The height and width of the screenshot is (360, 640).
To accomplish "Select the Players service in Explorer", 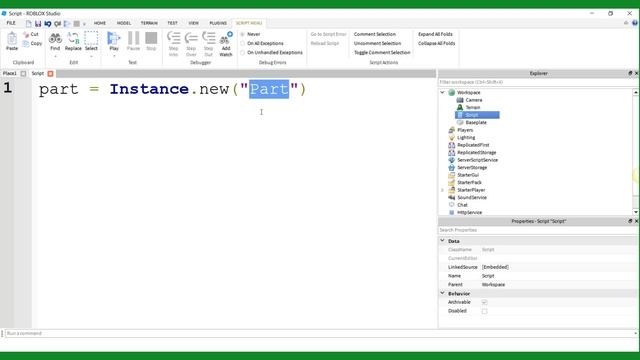I will tap(465, 130).
